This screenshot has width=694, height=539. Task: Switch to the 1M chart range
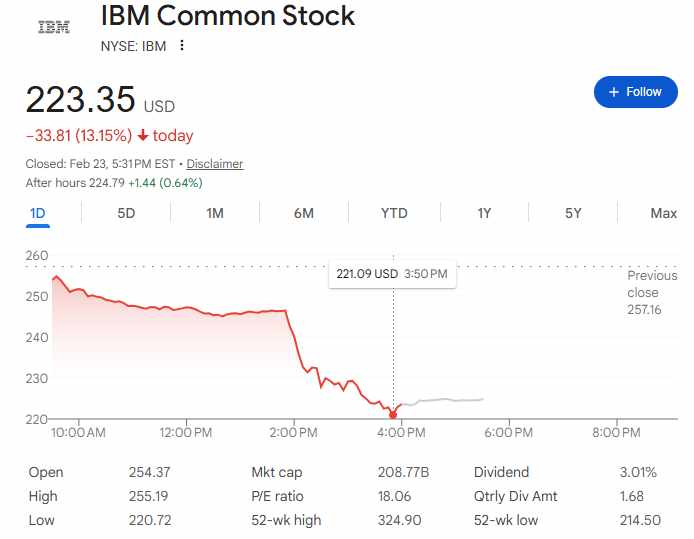click(215, 213)
